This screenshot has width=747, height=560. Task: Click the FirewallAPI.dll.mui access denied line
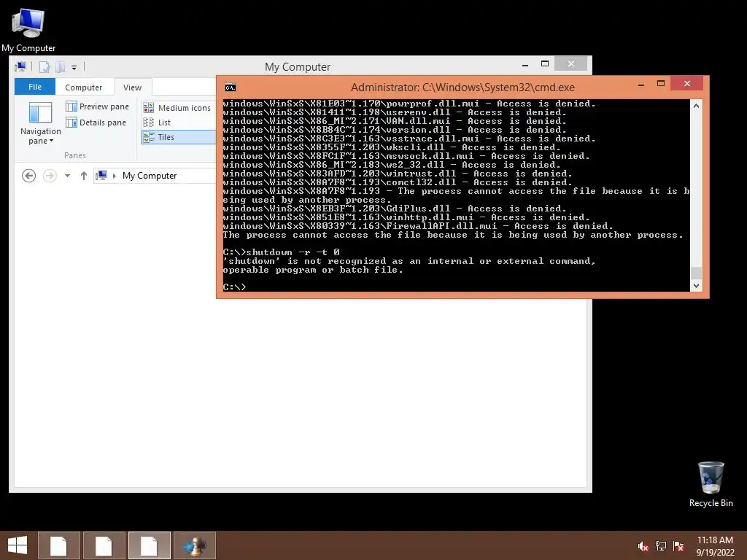[x=418, y=226]
